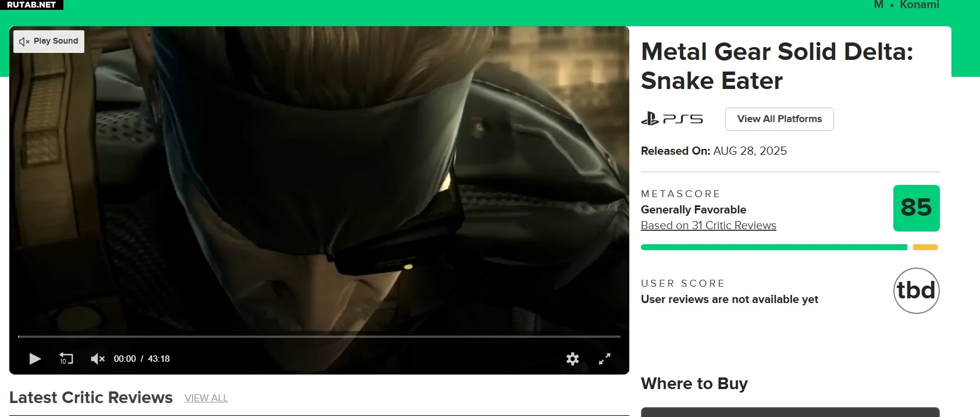Viewport: 980px width, 417px height.
Task: Unmute the video via the speaker icon
Action: click(x=97, y=359)
